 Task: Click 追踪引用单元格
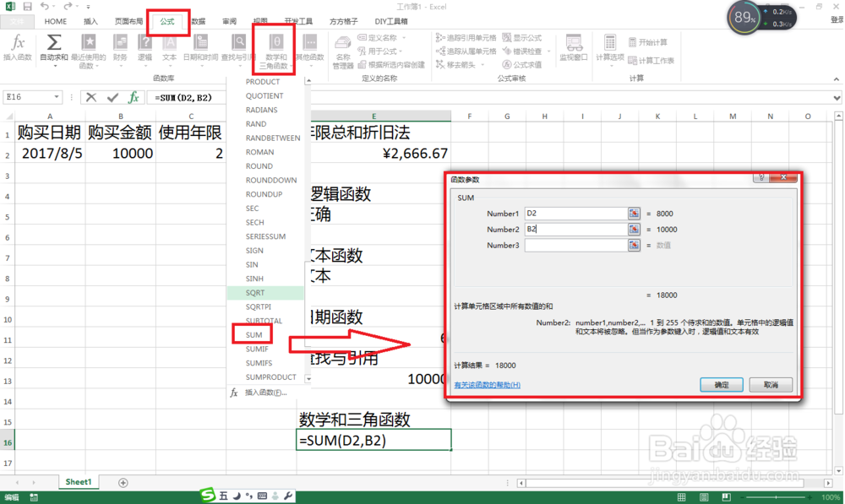(466, 38)
